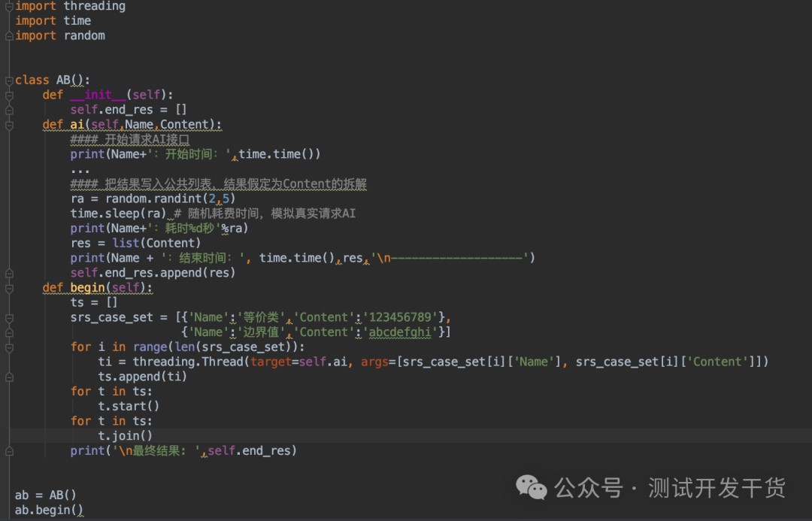The height and width of the screenshot is (521, 812).
Task: Collapse the 'class AB()' fold marker
Action: point(9,80)
